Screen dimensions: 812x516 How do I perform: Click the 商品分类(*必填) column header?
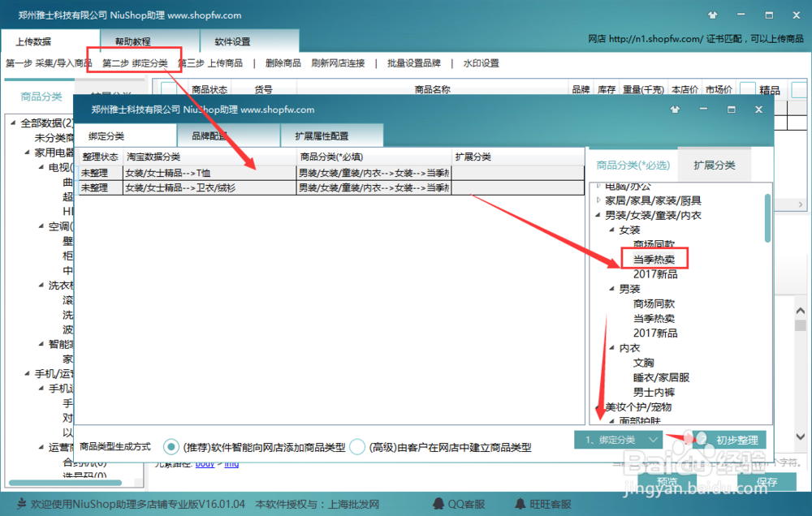coord(374,157)
